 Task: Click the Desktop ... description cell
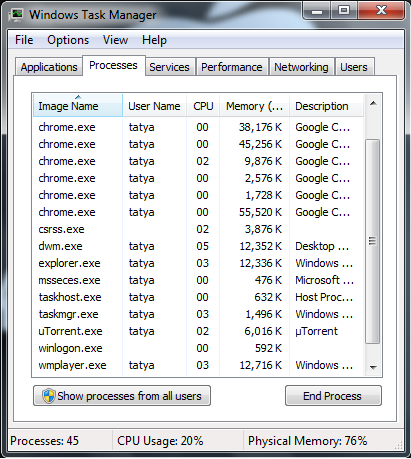point(322,246)
